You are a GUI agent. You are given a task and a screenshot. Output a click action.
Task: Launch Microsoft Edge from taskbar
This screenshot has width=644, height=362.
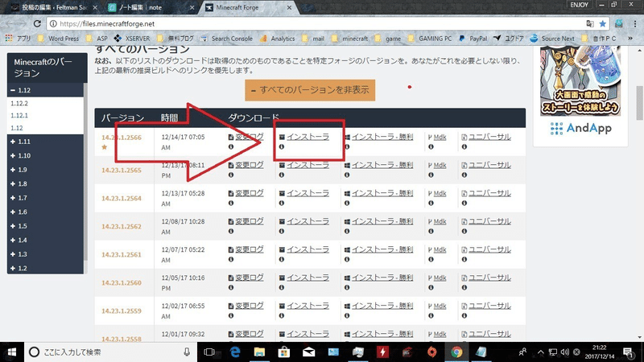pos(235,352)
